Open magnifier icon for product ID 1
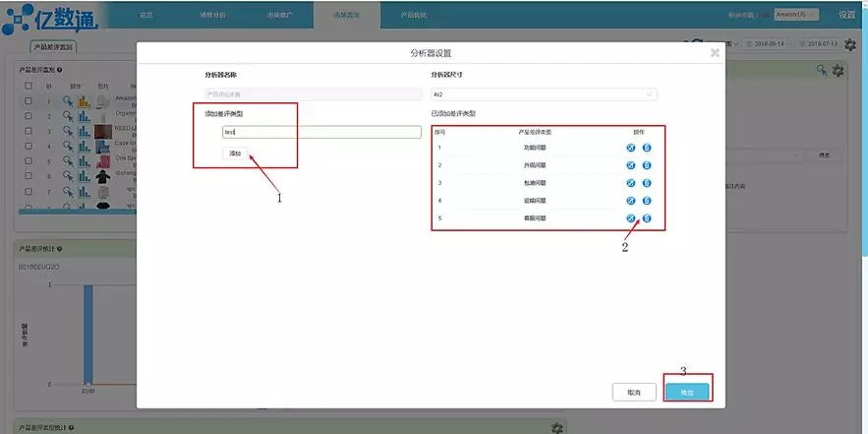Viewport: 868px width, 434px height. tap(68, 101)
